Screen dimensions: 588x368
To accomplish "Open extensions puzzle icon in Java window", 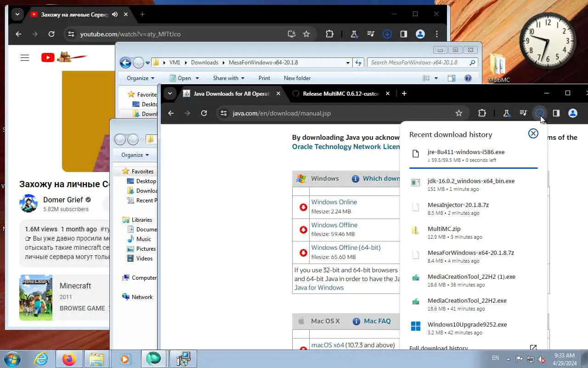I will (x=482, y=113).
